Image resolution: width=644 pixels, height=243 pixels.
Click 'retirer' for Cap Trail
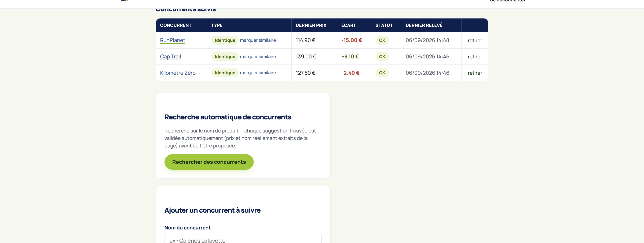tap(475, 57)
